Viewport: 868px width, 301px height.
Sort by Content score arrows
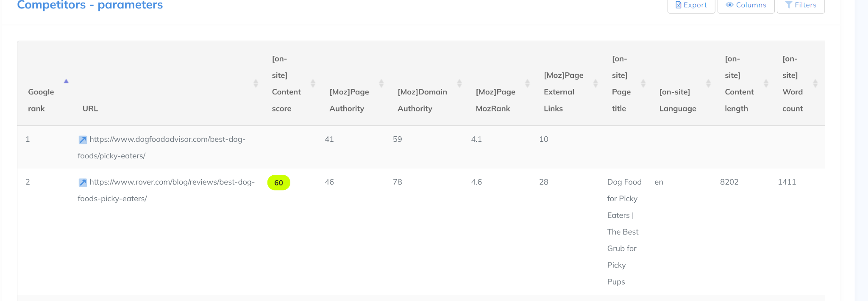[313, 83]
